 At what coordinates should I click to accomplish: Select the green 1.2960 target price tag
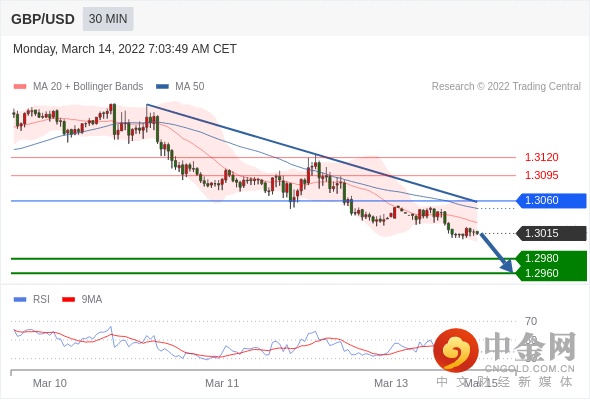[551, 273]
